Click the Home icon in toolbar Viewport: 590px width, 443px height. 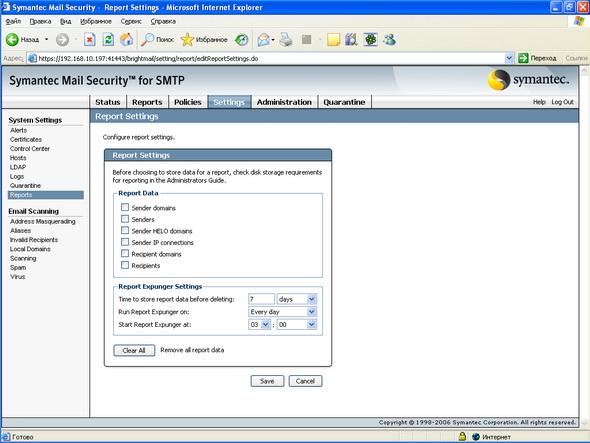[126, 40]
